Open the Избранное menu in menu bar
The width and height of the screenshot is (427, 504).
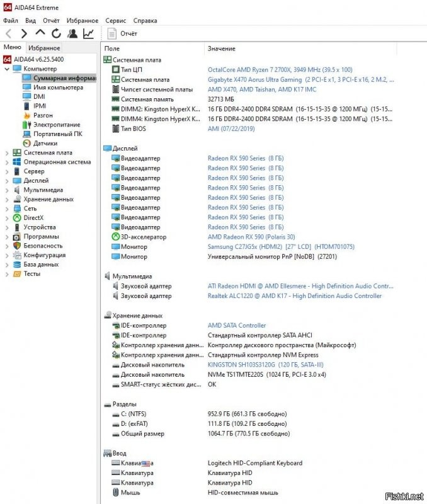coord(83,21)
